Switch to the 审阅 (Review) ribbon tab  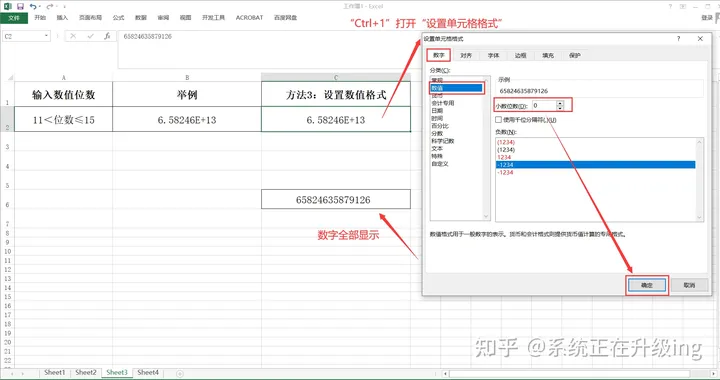click(x=163, y=17)
